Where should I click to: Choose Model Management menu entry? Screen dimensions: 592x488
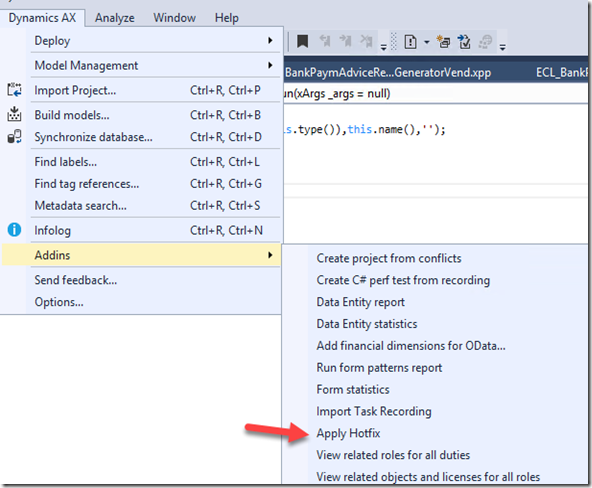[155, 65]
